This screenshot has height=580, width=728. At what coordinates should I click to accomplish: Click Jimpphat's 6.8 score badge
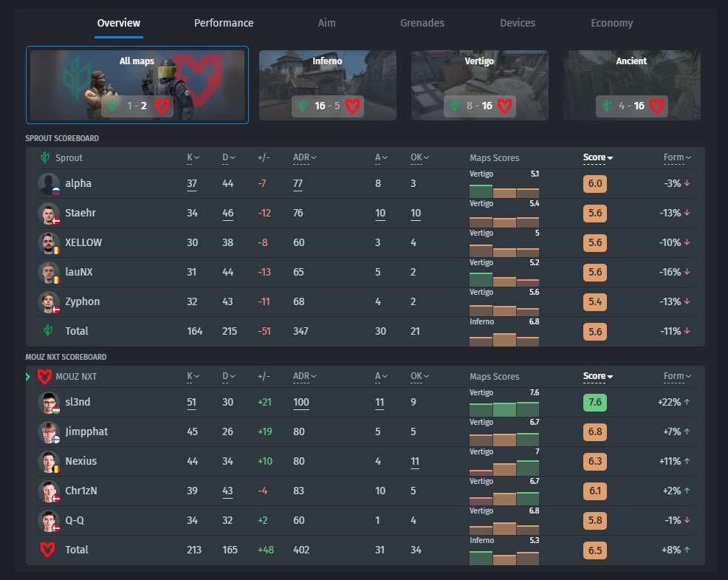(595, 431)
